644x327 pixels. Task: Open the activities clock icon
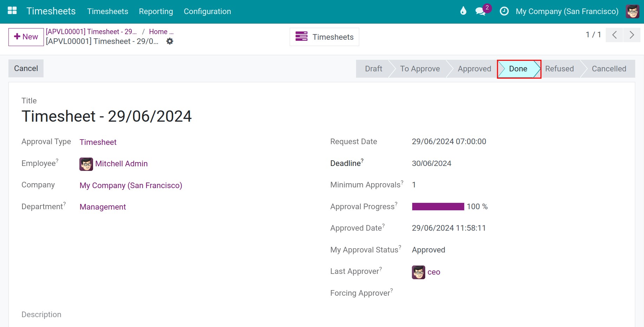point(504,11)
